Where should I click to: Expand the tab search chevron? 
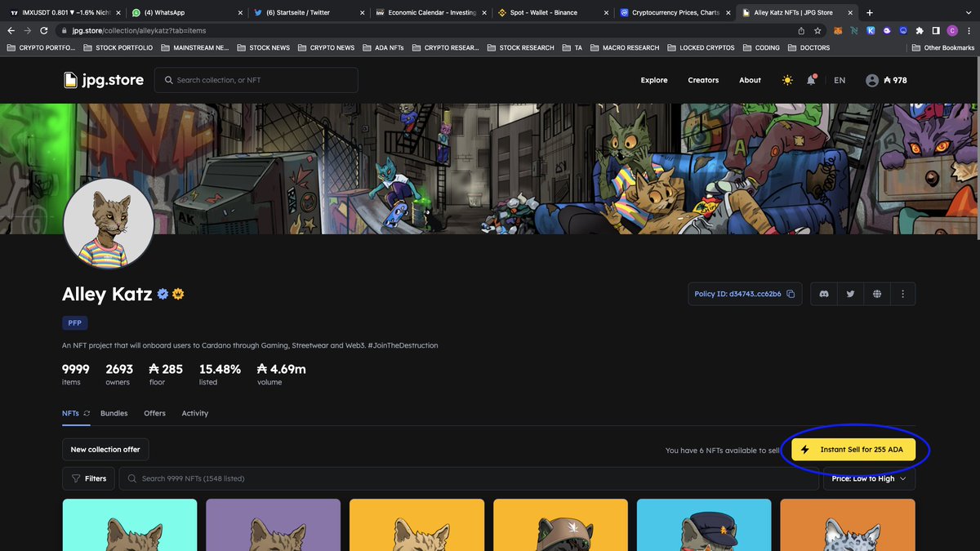(968, 12)
